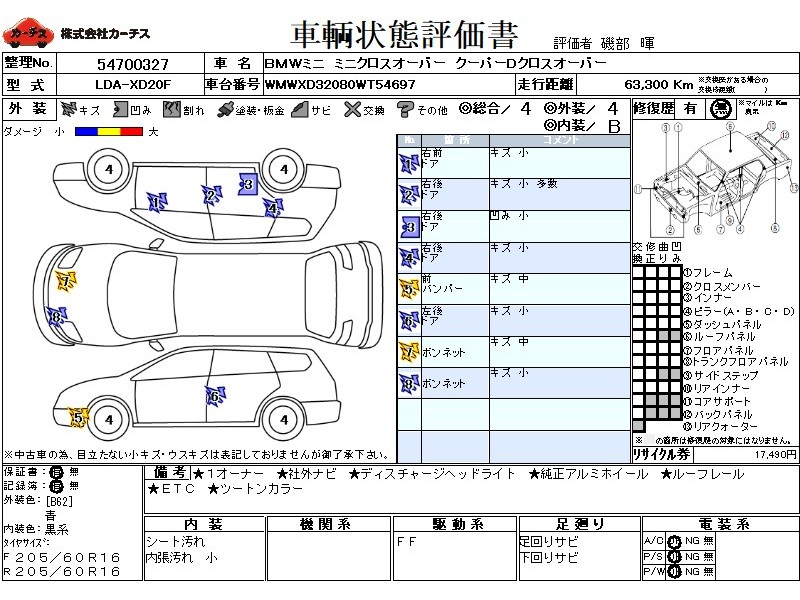
Task: Click the 塗装・板金 paint legend icon
Action: 225,110
